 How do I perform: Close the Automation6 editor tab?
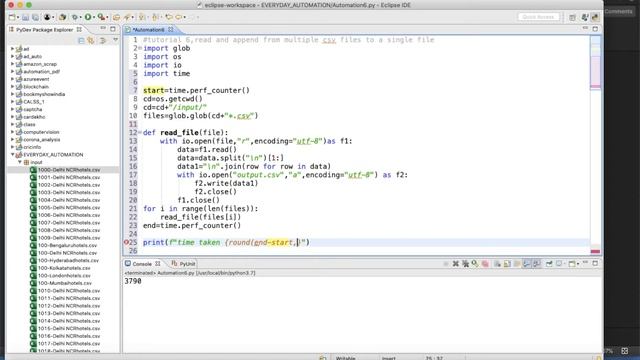click(x=171, y=29)
